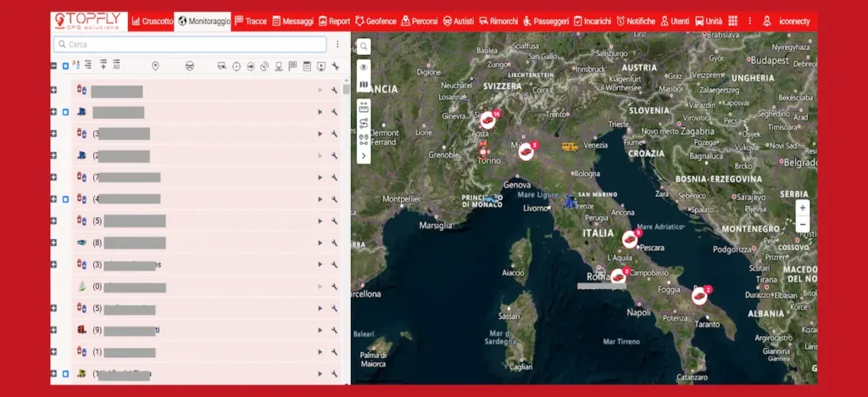The height and width of the screenshot is (397, 868).
Task: Click the satellite signal column icon
Action: [264, 66]
